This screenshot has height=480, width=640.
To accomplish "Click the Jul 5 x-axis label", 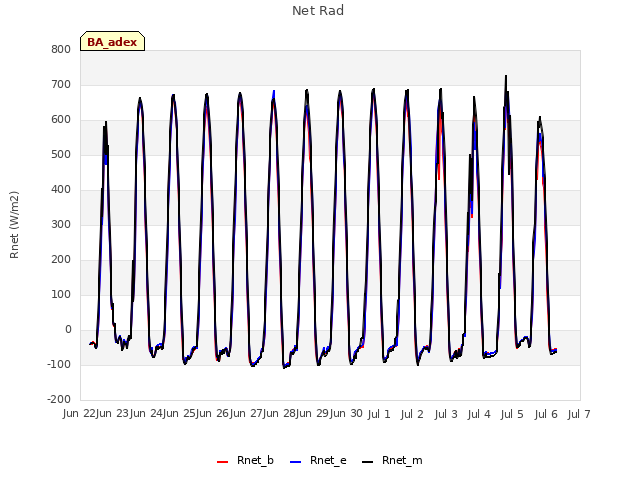I will click(512, 415).
